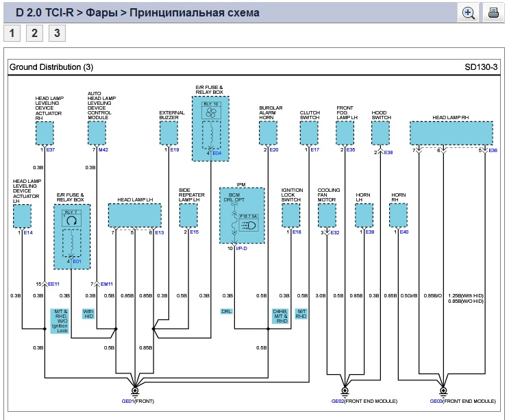
Task: Click the RLY.10 fan relay symbol
Action: pos(212,110)
